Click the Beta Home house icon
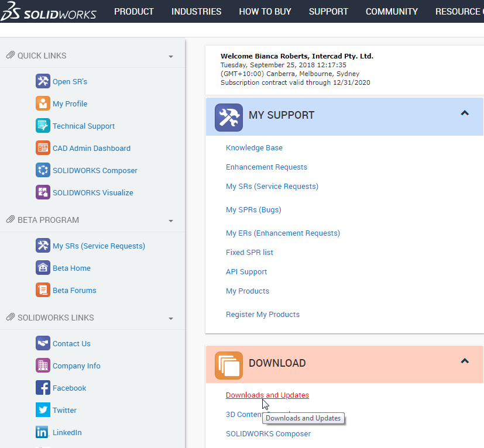 tap(43, 268)
